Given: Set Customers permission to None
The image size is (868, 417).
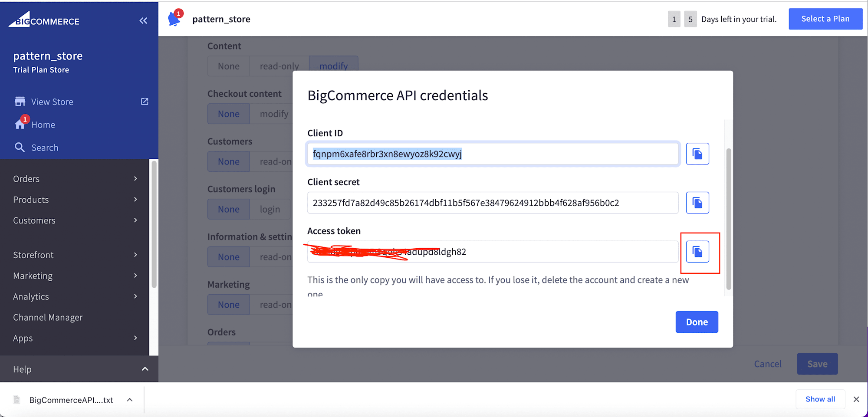Looking at the screenshot, I should [x=229, y=161].
